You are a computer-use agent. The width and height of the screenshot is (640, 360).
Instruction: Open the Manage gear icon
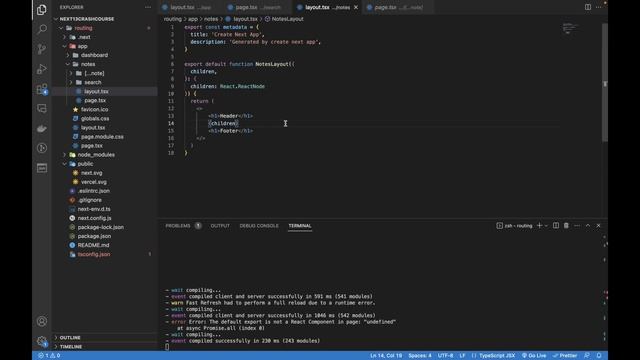(x=42, y=341)
